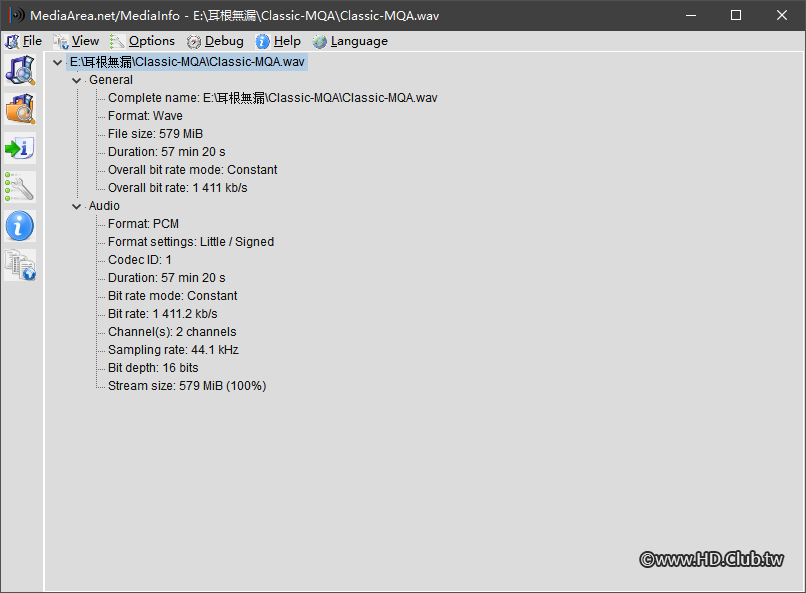Select the Stream size: 579 MiB row

tap(187, 386)
